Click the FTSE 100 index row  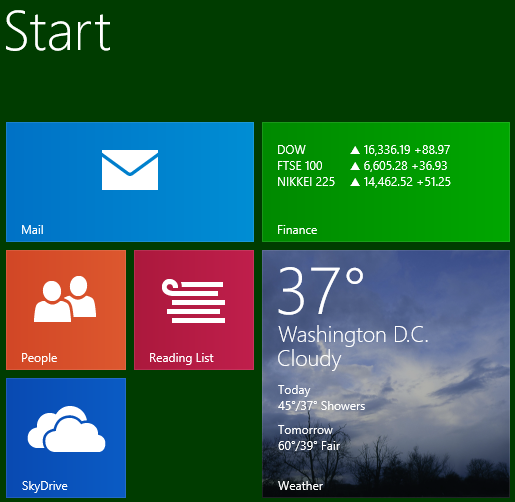coord(362,166)
